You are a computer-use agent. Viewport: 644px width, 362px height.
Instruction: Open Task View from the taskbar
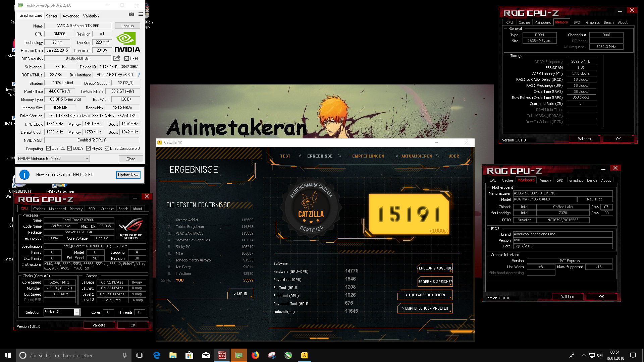point(140,355)
